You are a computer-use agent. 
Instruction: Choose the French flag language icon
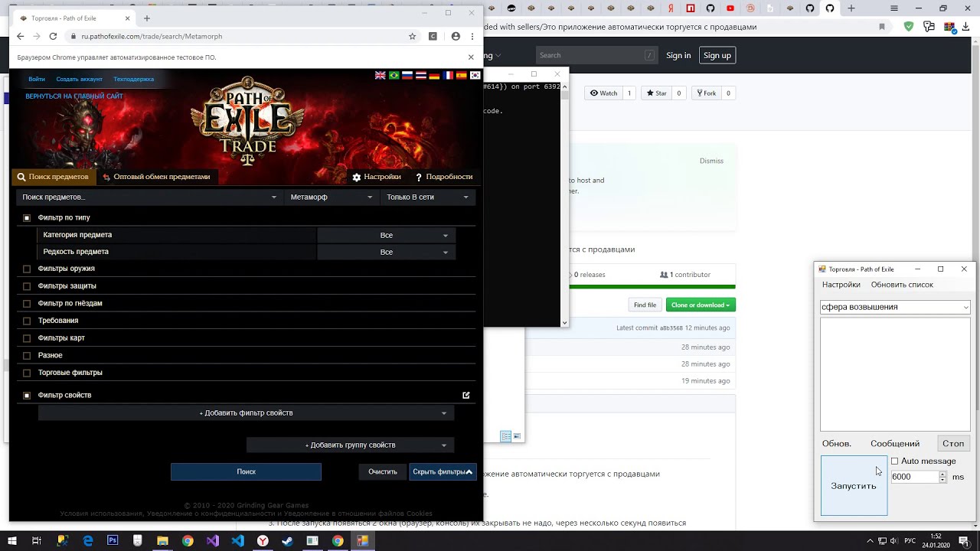pos(448,75)
